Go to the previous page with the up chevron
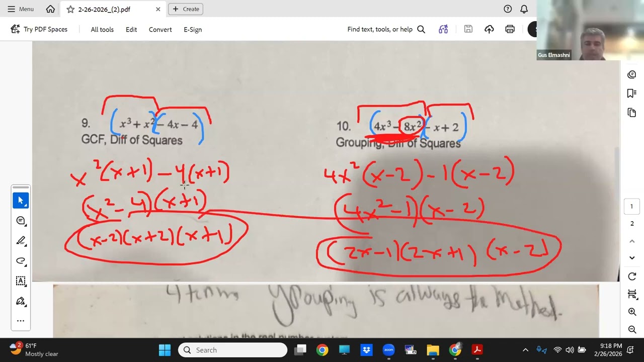 coord(632,241)
